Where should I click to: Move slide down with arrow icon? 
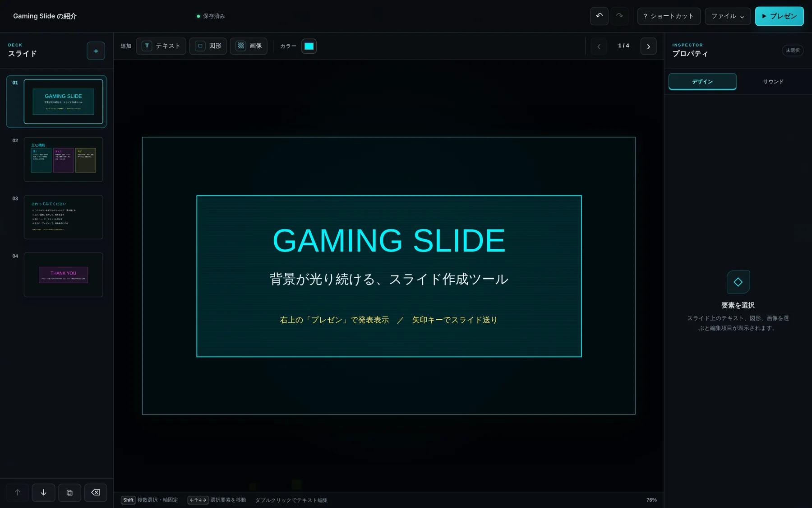pos(44,493)
